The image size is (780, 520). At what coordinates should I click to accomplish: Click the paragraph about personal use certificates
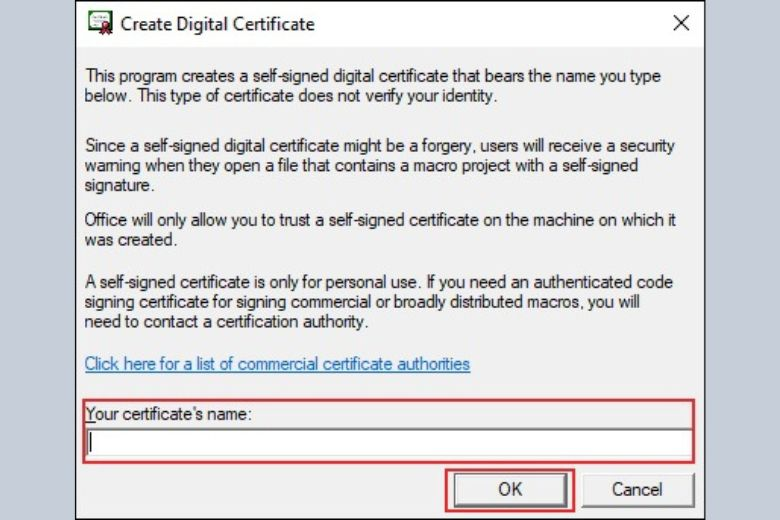coord(379,302)
